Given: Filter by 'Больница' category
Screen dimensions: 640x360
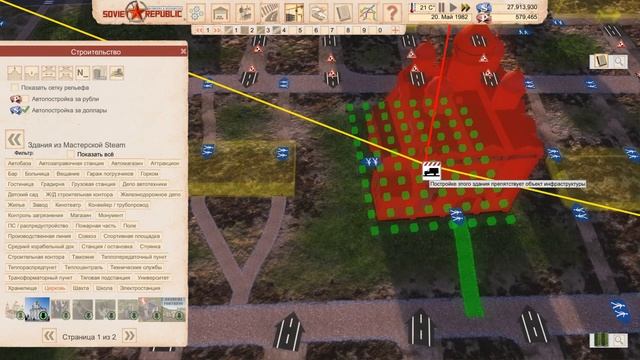Looking at the screenshot, I should 37,173.
